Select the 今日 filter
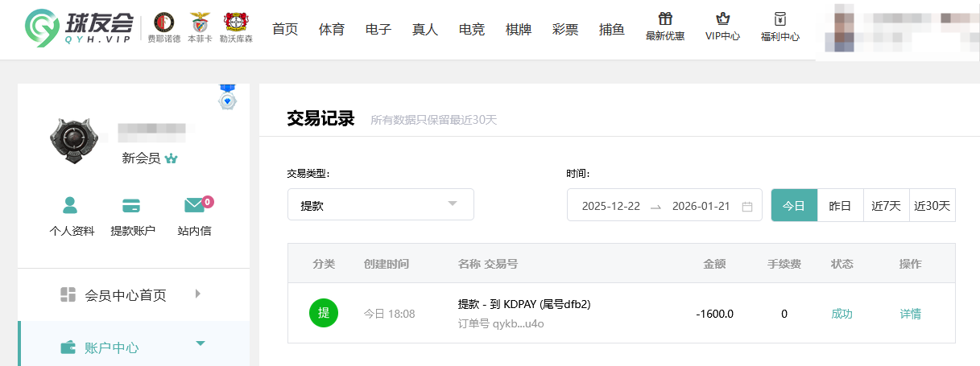The height and width of the screenshot is (366, 980). [794, 205]
